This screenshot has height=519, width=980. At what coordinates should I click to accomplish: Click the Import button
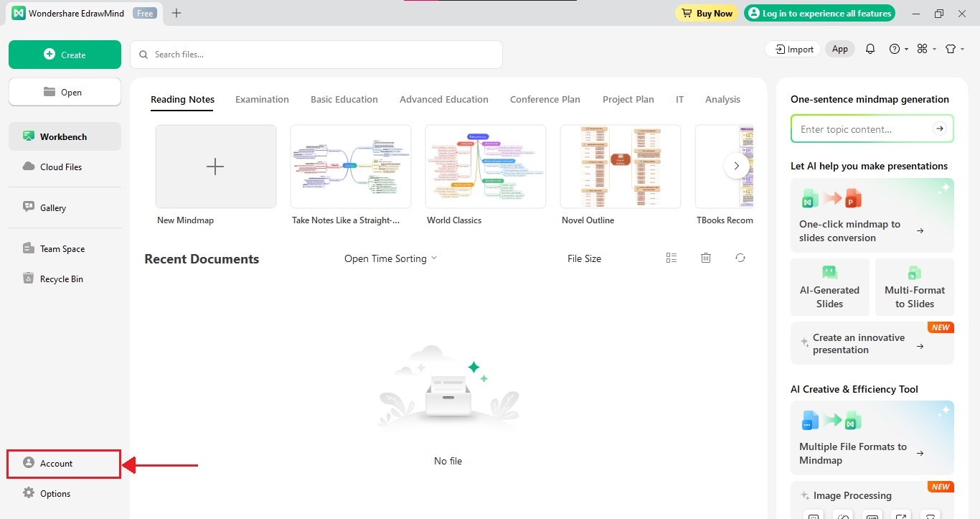(793, 49)
